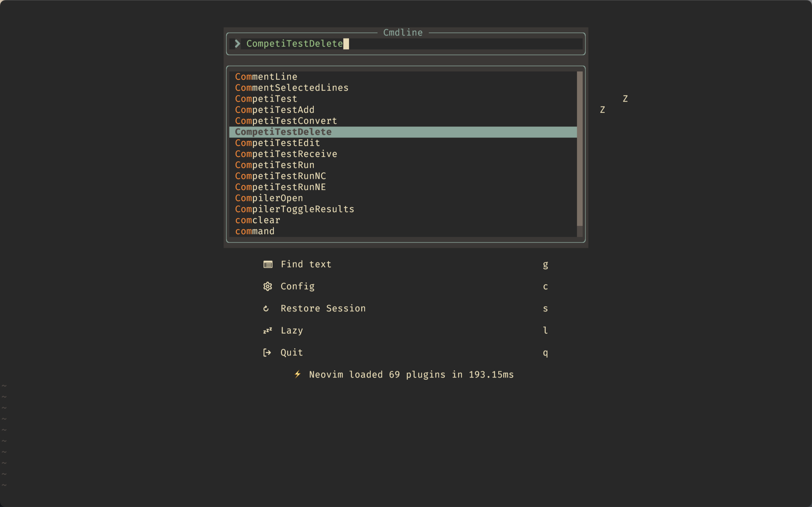Screen dimensions: 812x507
Task: Select CompilerToggleResults completion item
Action: 295,209
